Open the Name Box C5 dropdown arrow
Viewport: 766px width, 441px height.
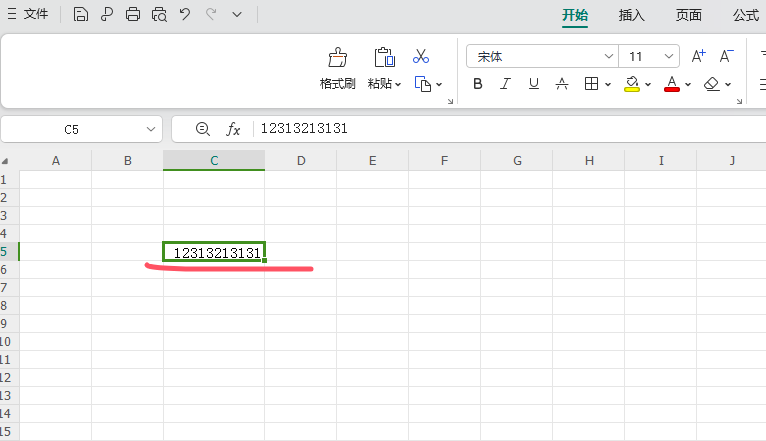(151, 129)
